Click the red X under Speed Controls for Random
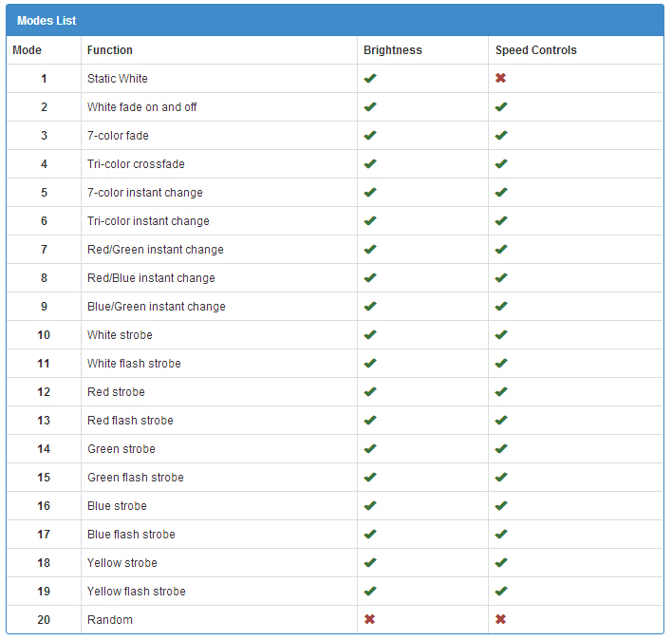The width and height of the screenshot is (672, 640). (x=500, y=619)
